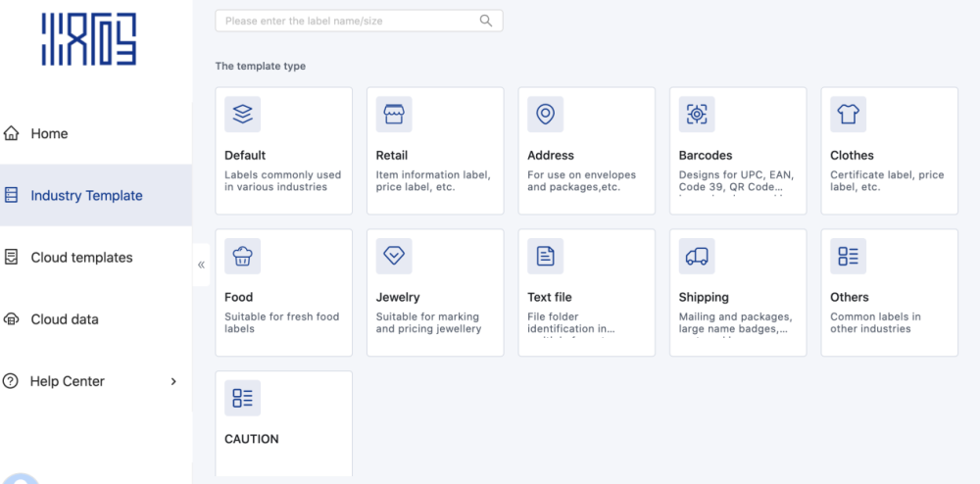The image size is (980, 484).
Task: Click the Text file document icon
Action: click(546, 256)
